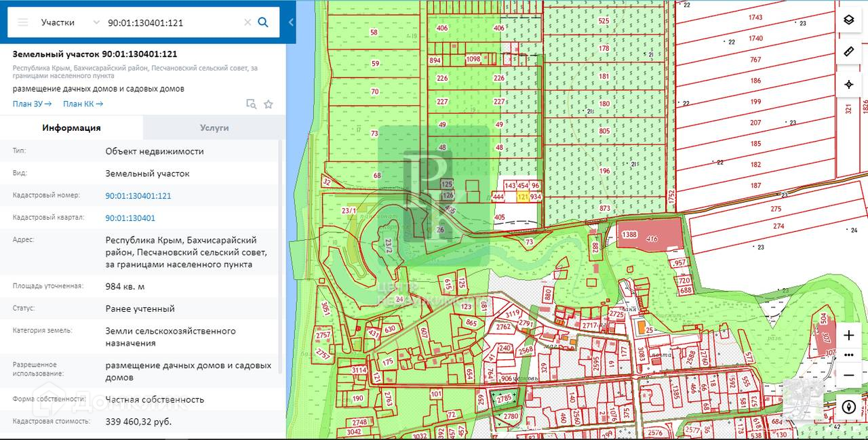Open cadastral quarter link 90:01:130401
Image resolution: width=868 pixels, height=440 pixels.
[130, 218]
